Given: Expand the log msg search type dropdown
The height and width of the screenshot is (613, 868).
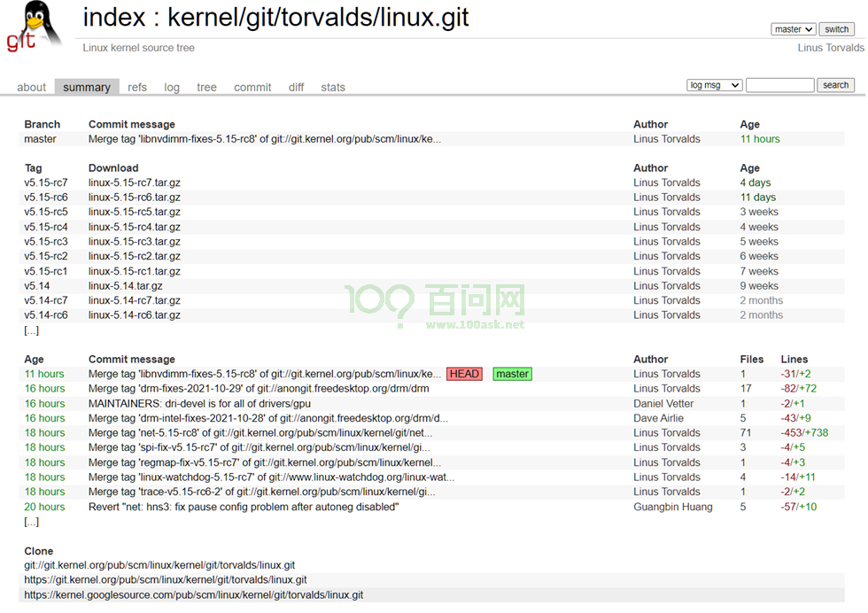Looking at the screenshot, I should (714, 85).
